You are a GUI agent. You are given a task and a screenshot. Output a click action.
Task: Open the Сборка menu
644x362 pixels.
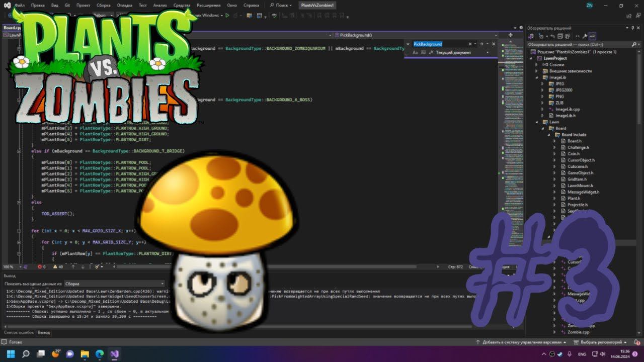[x=103, y=5]
